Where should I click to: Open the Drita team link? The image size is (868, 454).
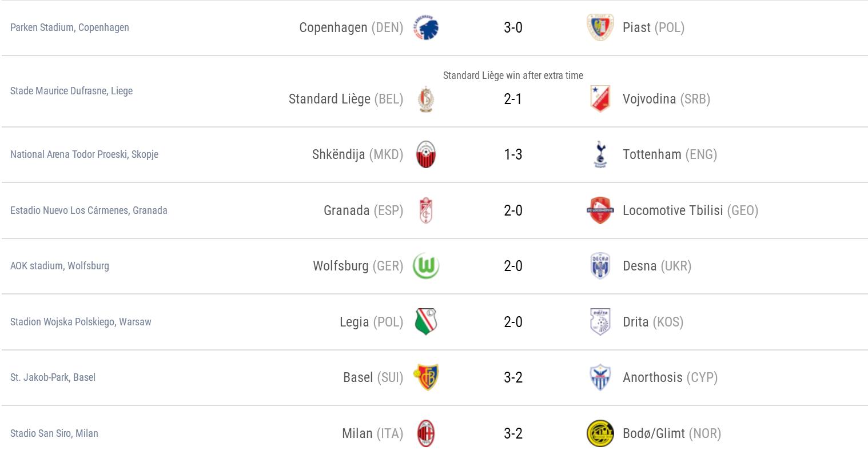click(635, 322)
